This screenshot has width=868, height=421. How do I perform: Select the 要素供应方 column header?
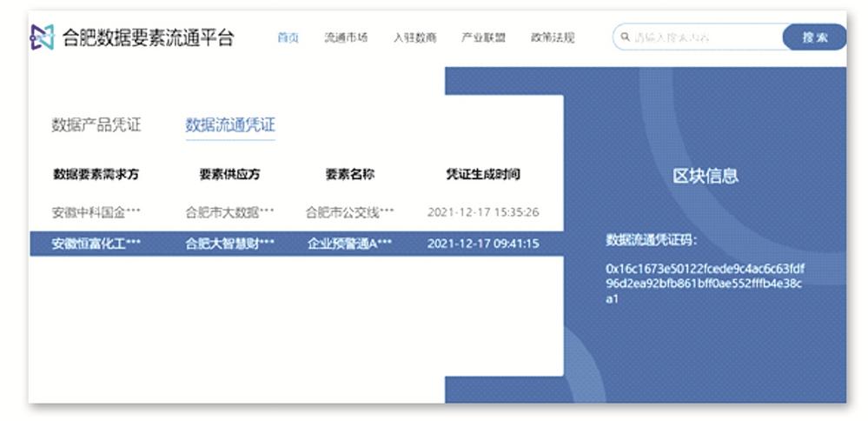(x=229, y=175)
